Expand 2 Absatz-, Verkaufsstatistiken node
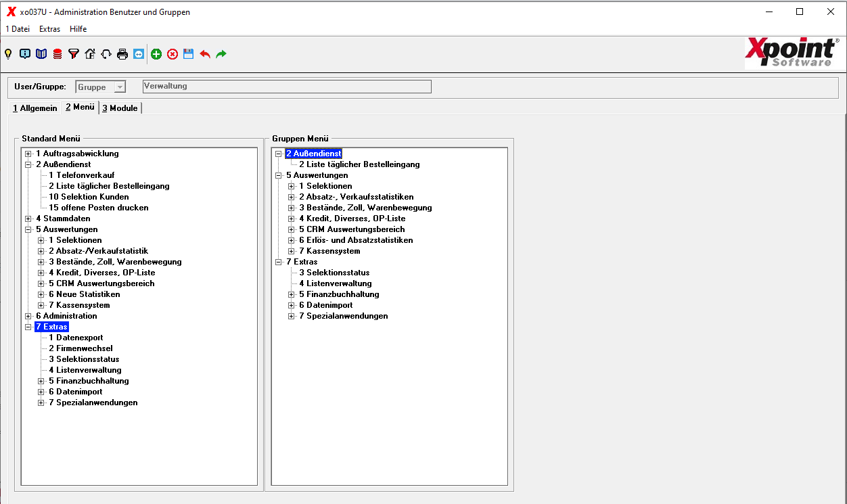Viewport: 847px width, 504px height. [292, 197]
